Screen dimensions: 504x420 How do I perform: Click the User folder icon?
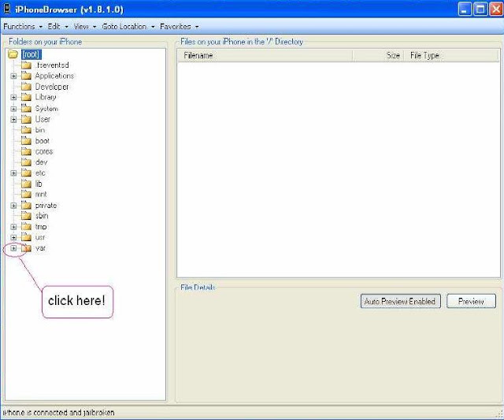[x=26, y=119]
